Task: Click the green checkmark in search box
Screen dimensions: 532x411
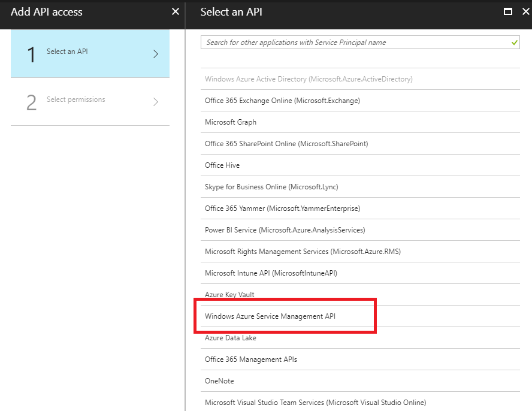Action: pyautogui.click(x=515, y=43)
